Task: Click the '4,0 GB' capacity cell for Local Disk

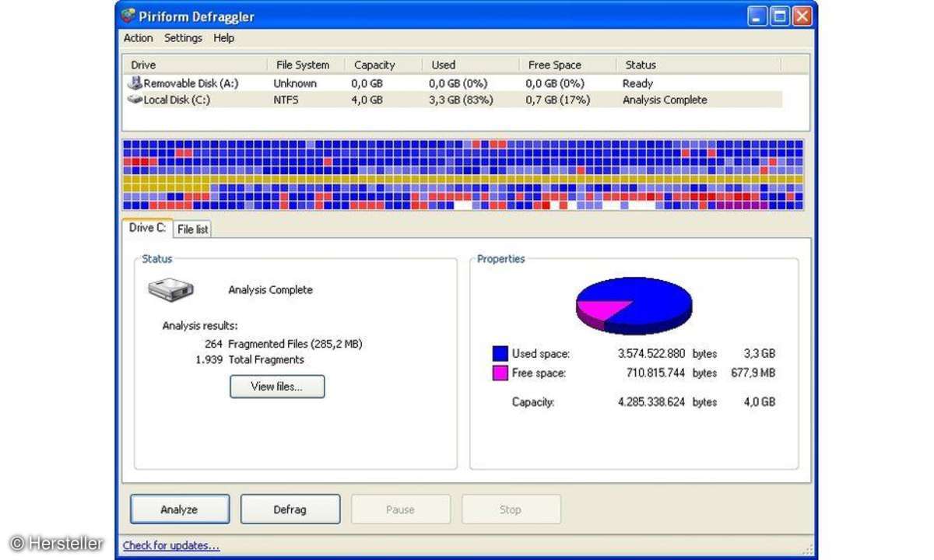Action: click(367, 100)
